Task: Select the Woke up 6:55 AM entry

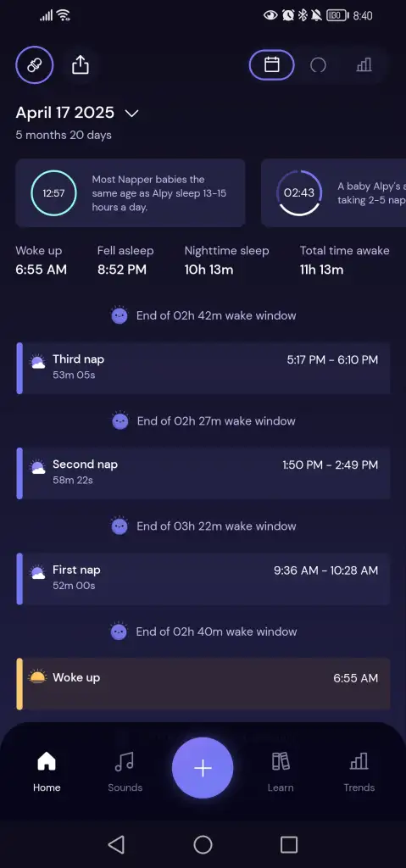Action: point(203,684)
